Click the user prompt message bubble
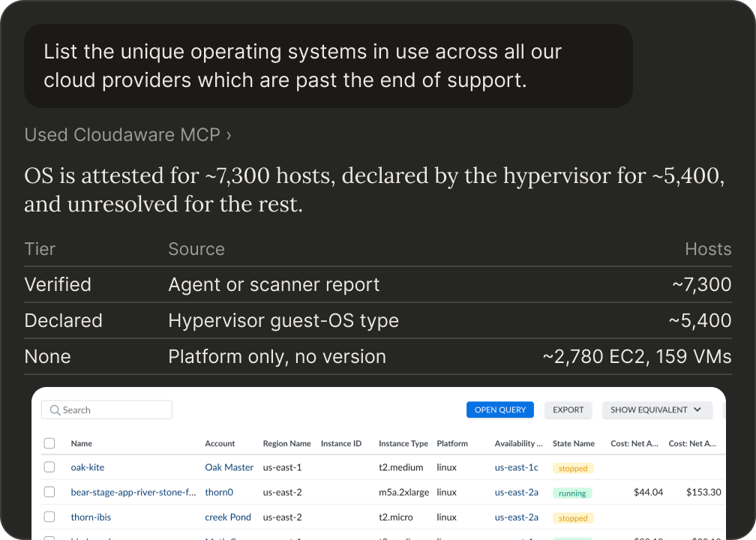 click(x=328, y=66)
